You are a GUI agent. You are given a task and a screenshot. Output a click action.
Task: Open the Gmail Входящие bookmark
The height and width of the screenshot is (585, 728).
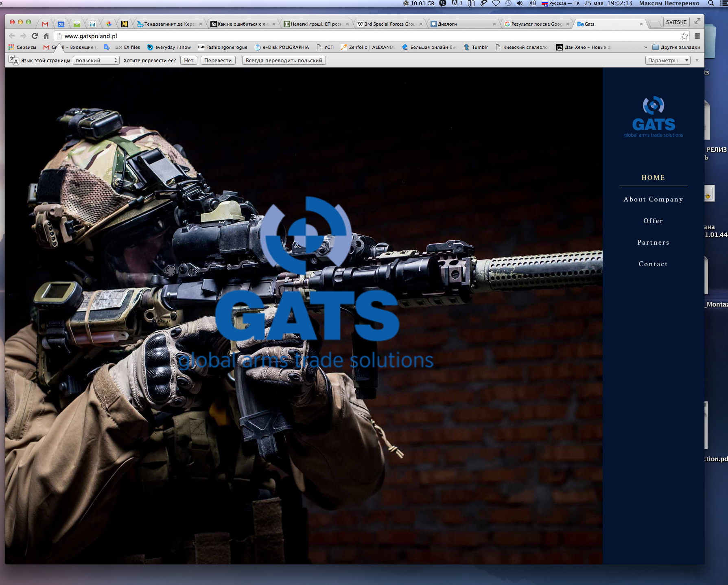coord(71,47)
